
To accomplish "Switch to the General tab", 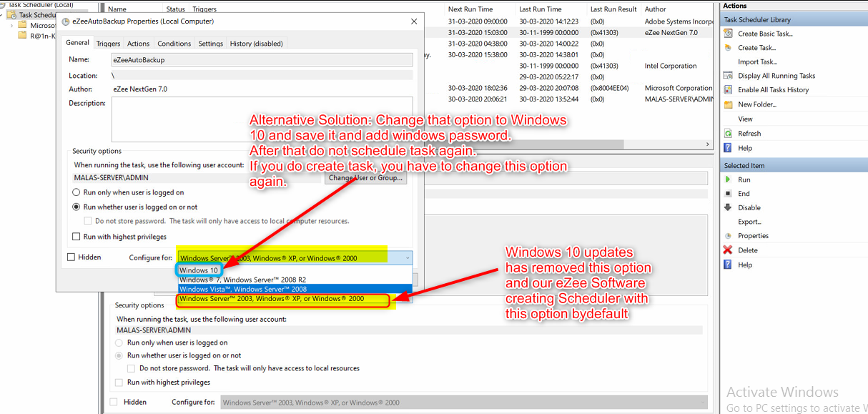I will click(78, 43).
